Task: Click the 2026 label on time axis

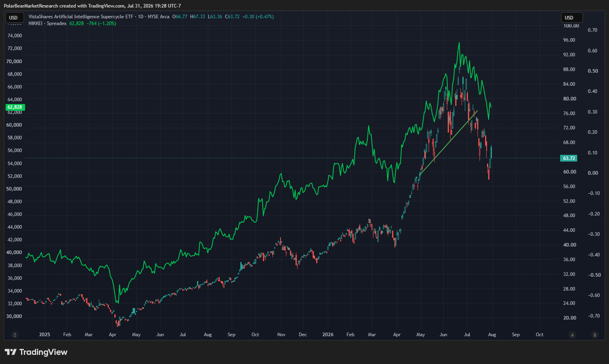Action: pos(328,335)
